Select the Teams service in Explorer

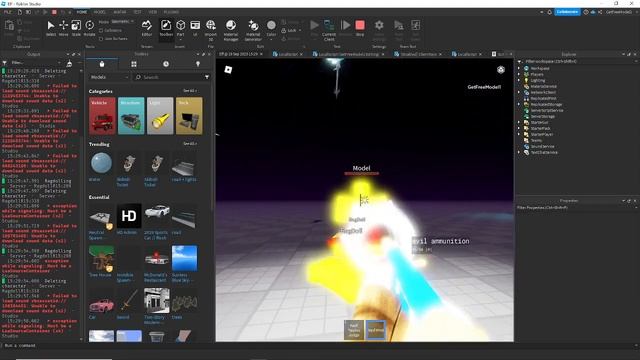[x=536, y=140]
